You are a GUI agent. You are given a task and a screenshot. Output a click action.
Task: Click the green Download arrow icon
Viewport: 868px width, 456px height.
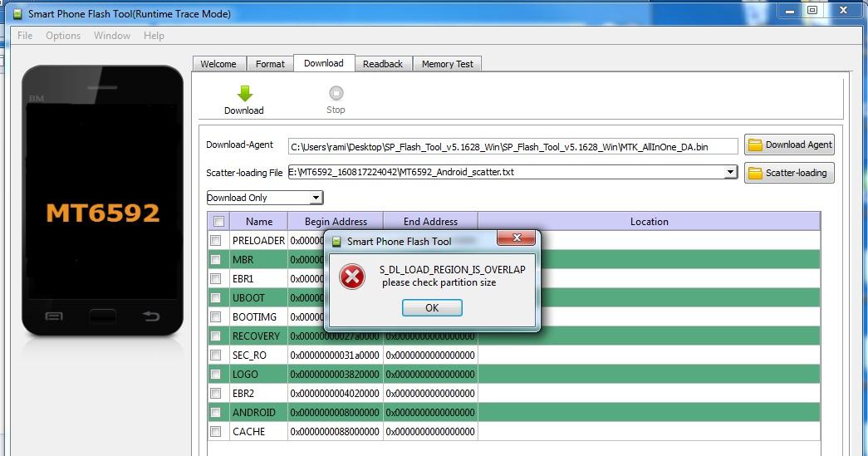245,93
